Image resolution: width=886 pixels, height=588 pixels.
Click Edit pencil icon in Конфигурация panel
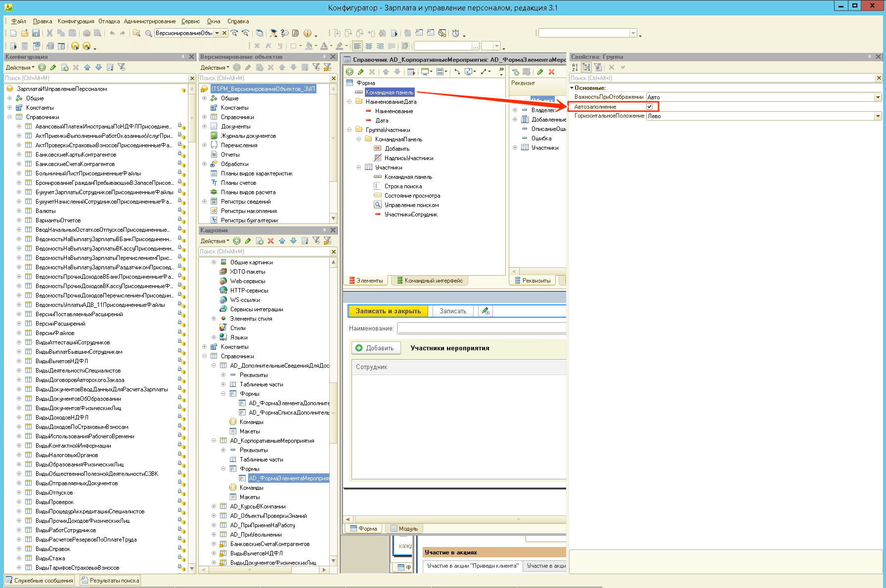[53, 67]
